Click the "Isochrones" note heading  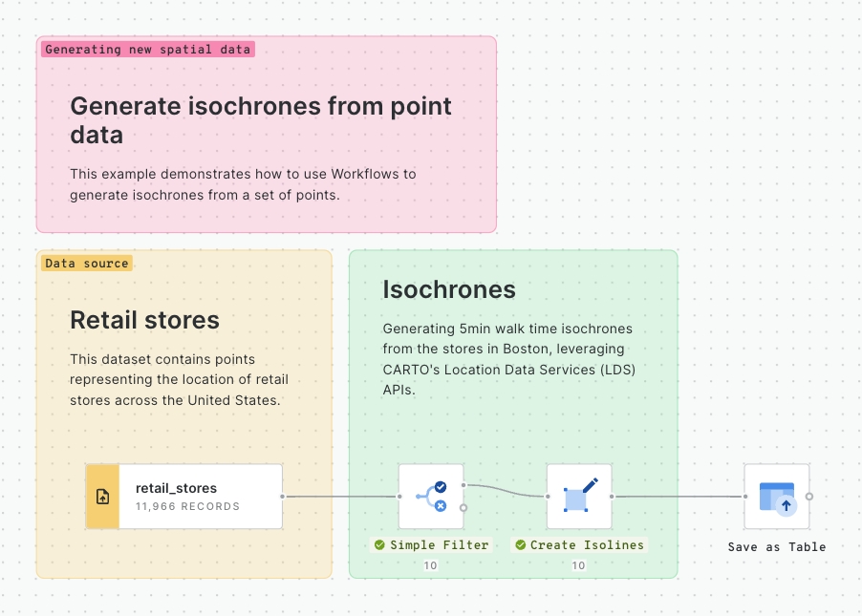coord(448,289)
